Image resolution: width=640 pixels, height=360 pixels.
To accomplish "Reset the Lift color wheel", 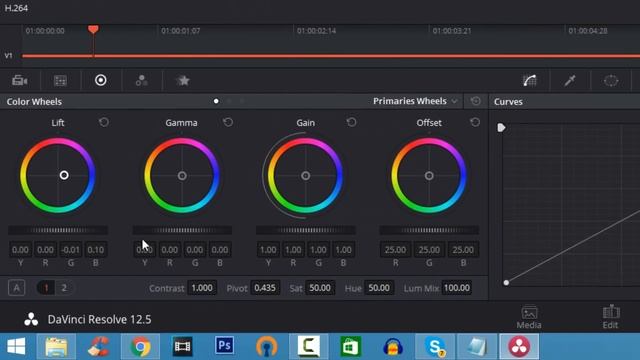I will (x=104, y=122).
